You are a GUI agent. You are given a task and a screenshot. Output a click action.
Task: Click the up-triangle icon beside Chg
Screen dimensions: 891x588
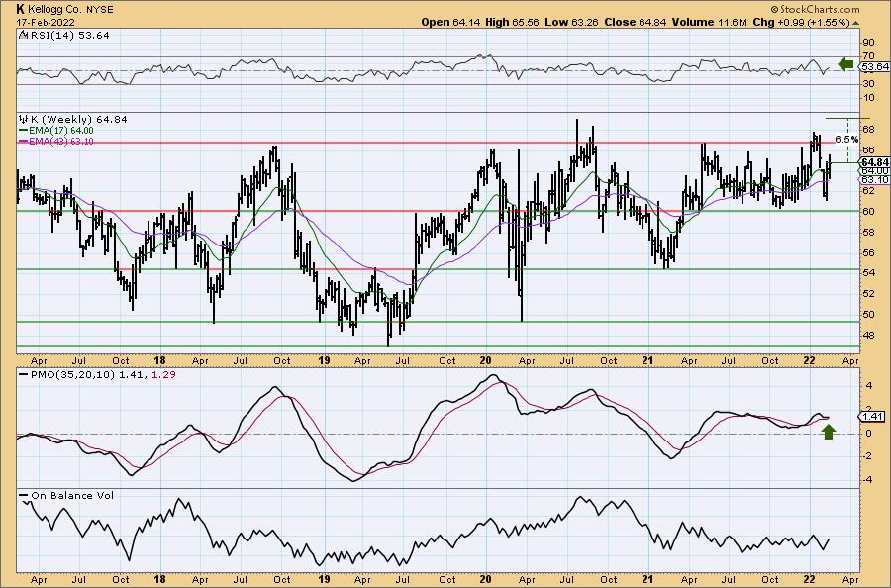(x=856, y=23)
